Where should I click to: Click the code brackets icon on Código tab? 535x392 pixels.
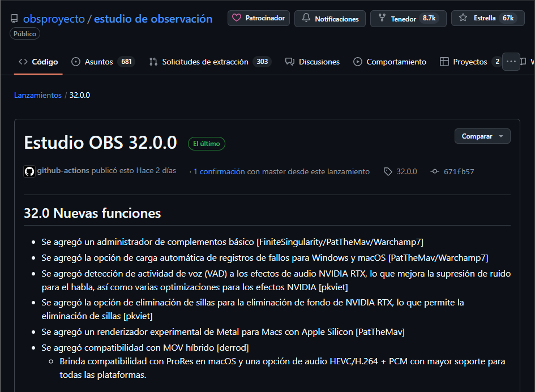click(x=23, y=62)
